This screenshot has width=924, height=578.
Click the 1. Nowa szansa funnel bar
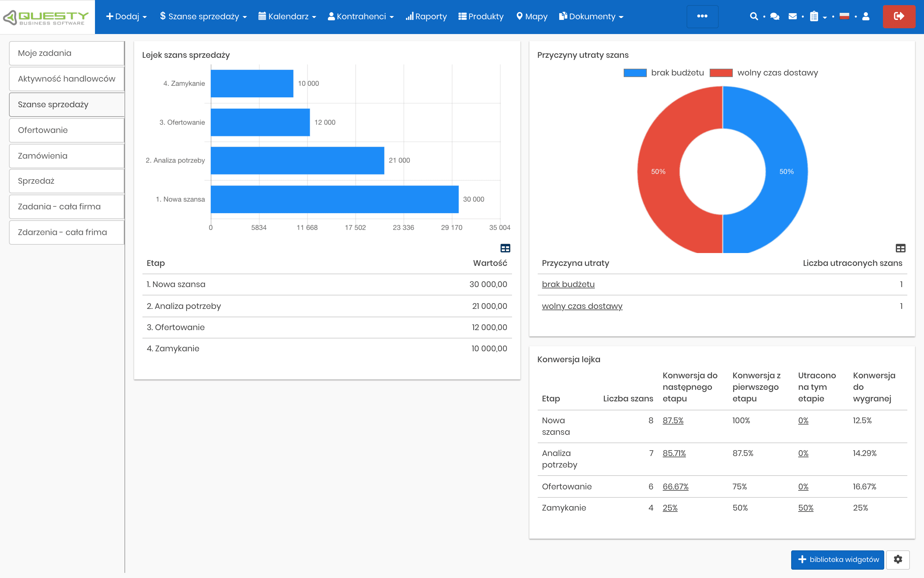[x=335, y=199]
